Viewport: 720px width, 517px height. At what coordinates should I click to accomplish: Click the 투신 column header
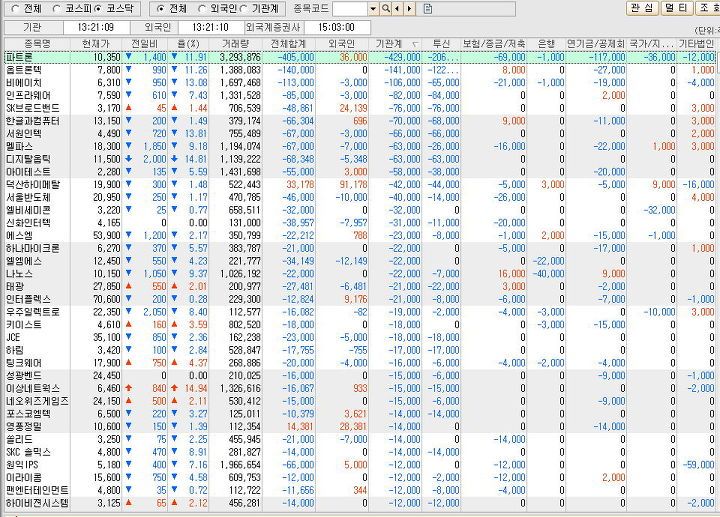pyautogui.click(x=441, y=44)
